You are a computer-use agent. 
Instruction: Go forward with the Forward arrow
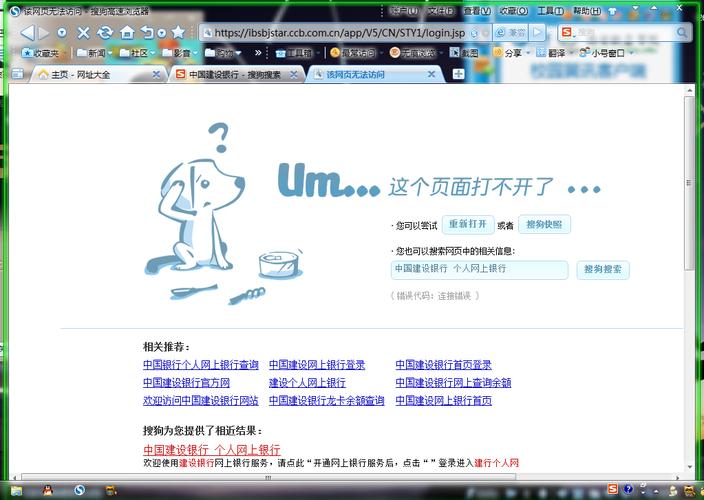pos(44,32)
